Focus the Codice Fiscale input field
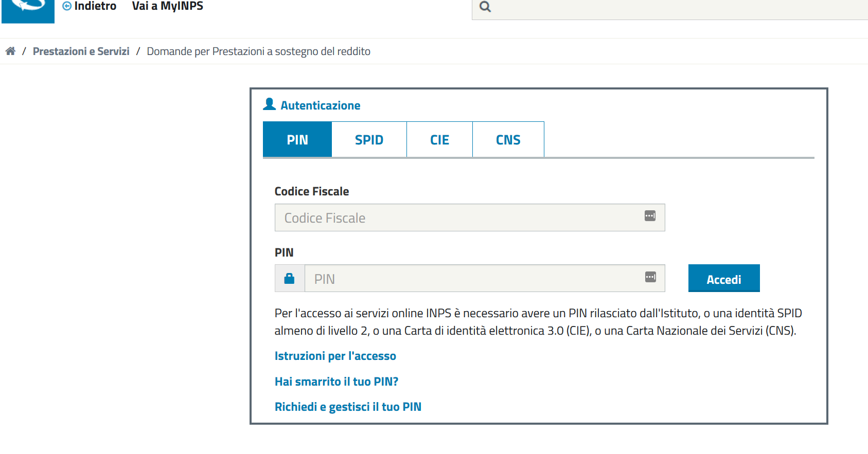The width and height of the screenshot is (868, 454). click(x=470, y=217)
